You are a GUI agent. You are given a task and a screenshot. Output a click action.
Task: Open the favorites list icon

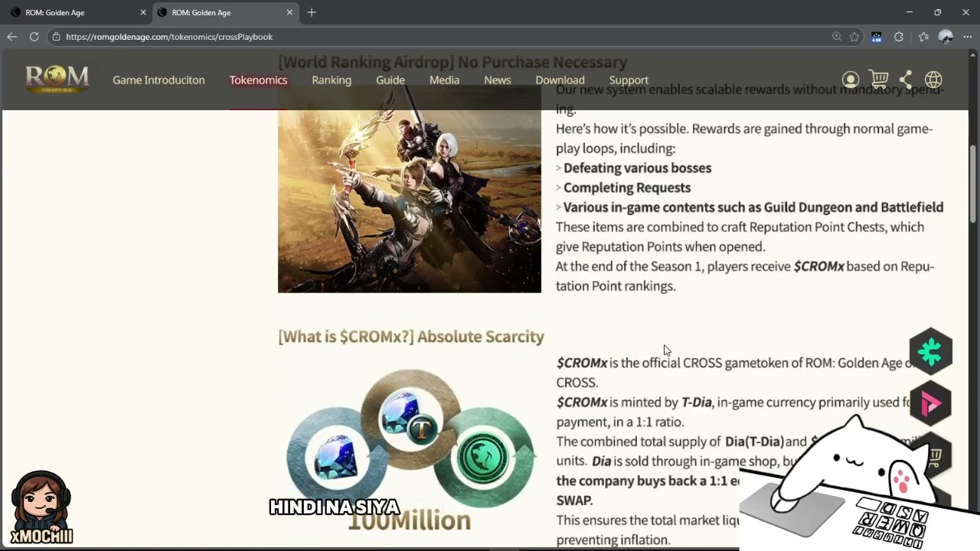pos(923,37)
